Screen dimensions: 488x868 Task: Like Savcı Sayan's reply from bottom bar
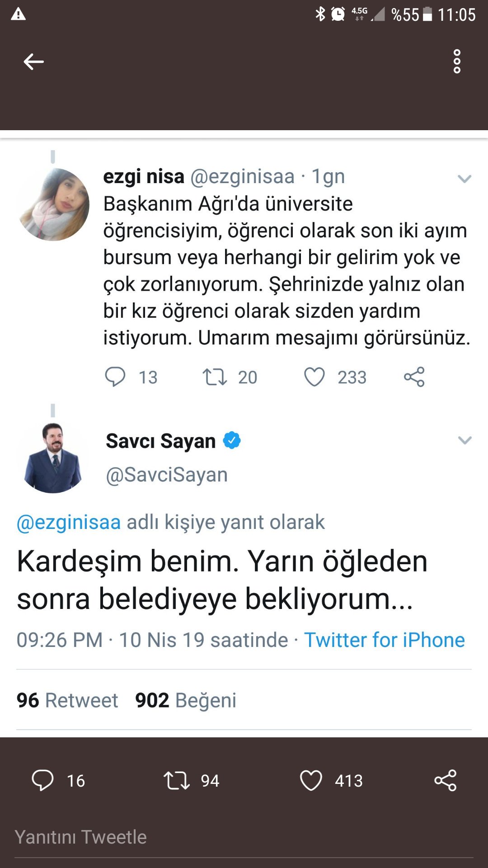pos(311,780)
